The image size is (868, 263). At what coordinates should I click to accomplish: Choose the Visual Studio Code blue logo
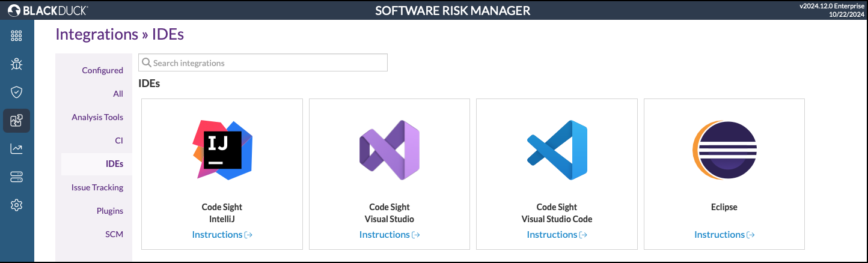[557, 150]
